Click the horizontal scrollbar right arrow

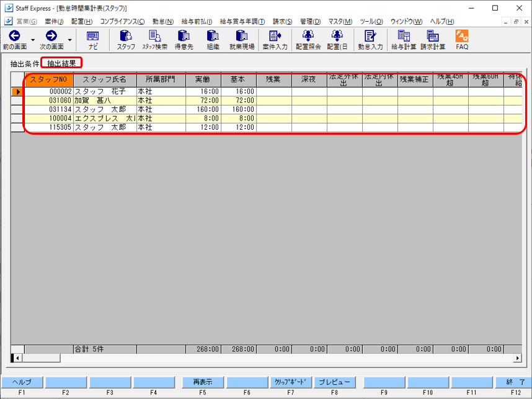click(x=518, y=358)
